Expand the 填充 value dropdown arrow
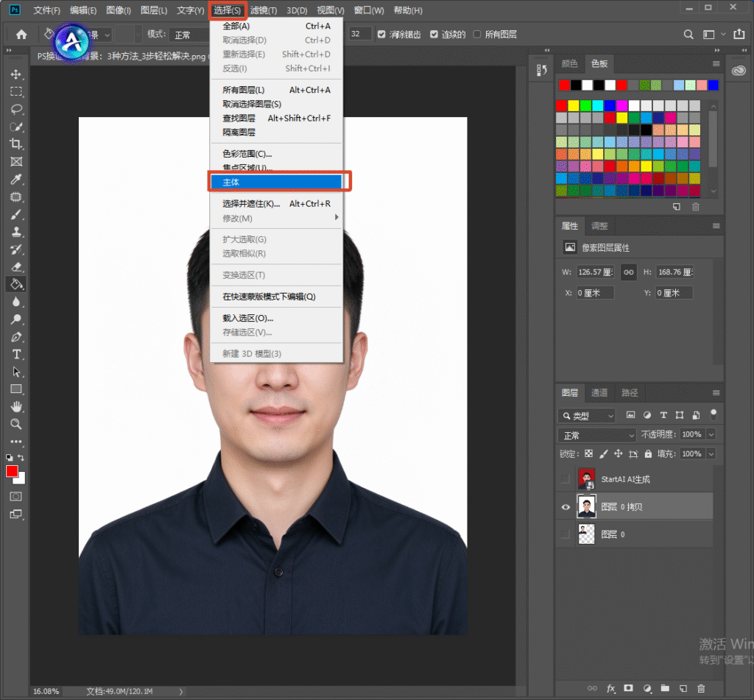Viewport: 754px width, 700px height. [711, 454]
